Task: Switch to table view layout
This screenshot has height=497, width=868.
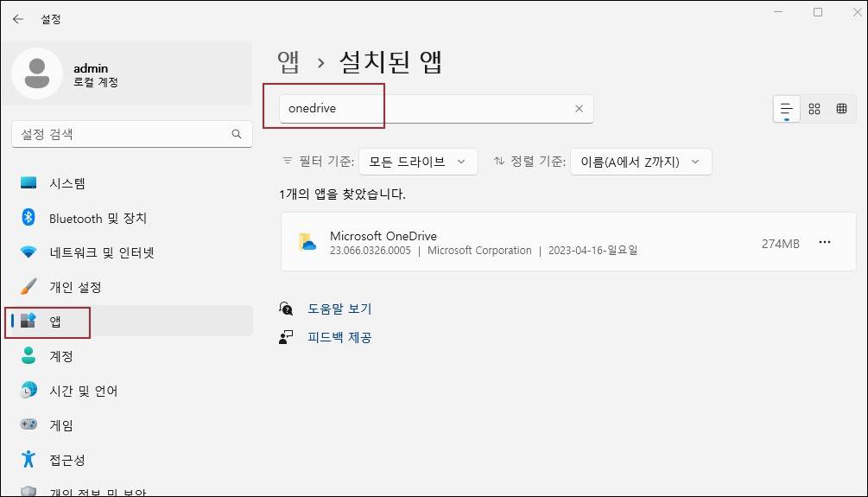Action: 841,109
